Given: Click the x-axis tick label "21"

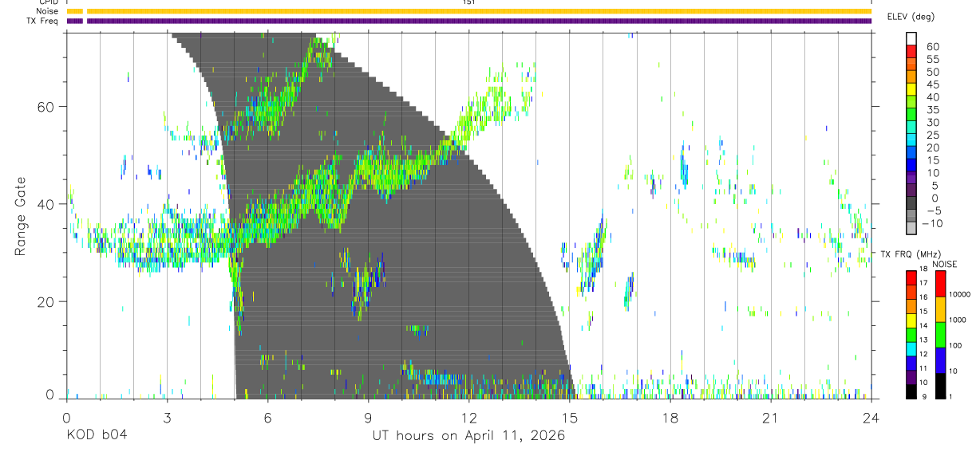Looking at the screenshot, I should pyautogui.click(x=771, y=417).
